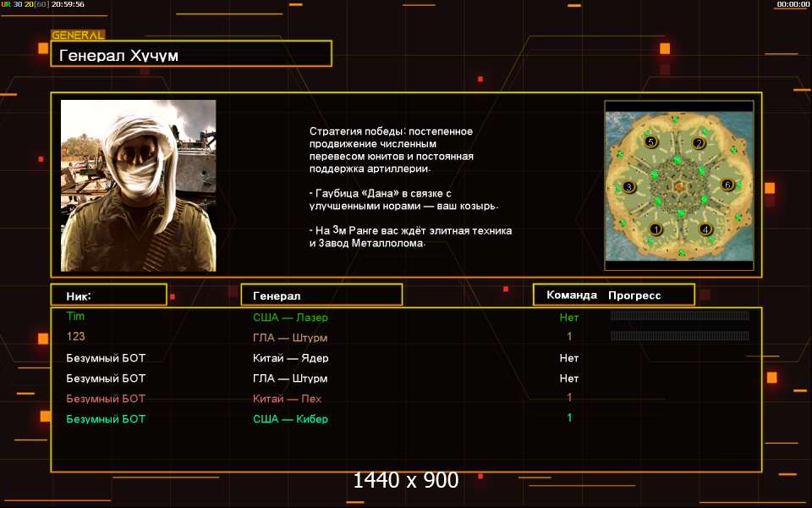Click Tim's loading progress bar
Viewport: 812px width, 508px height.
point(679,316)
